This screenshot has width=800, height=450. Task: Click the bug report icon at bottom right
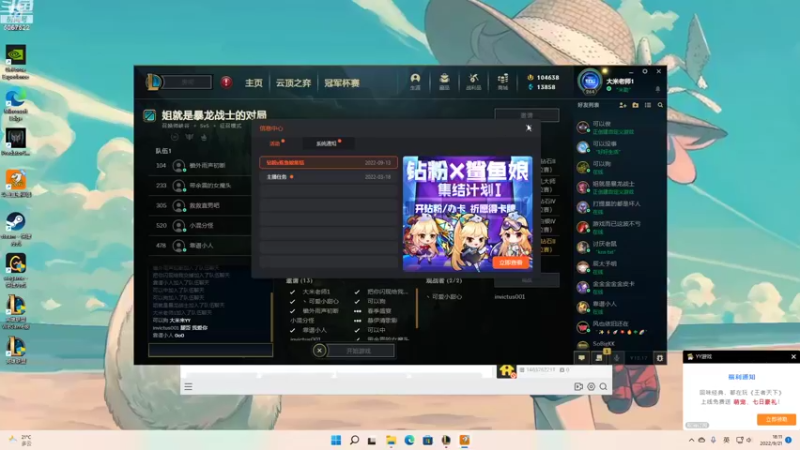pyautogui.click(x=659, y=358)
